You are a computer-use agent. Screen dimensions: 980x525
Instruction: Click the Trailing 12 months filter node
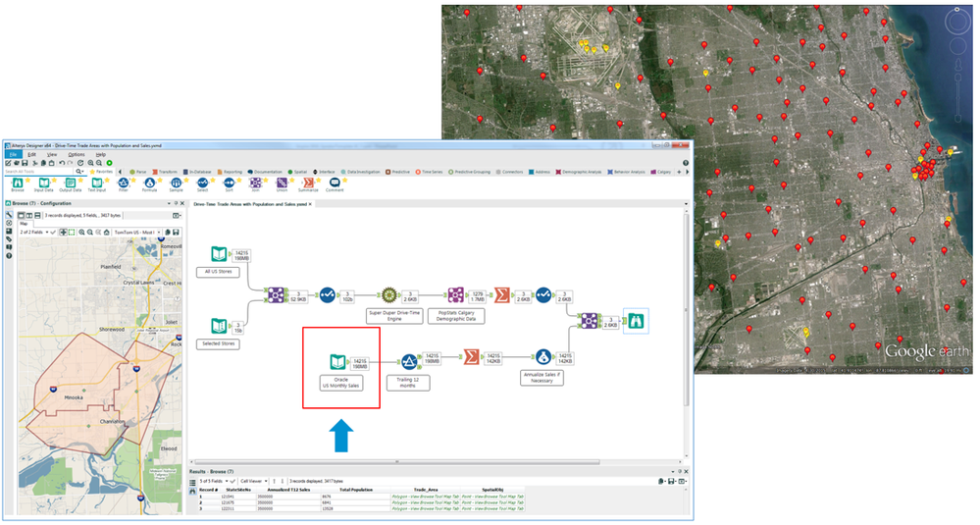pyautogui.click(x=409, y=361)
